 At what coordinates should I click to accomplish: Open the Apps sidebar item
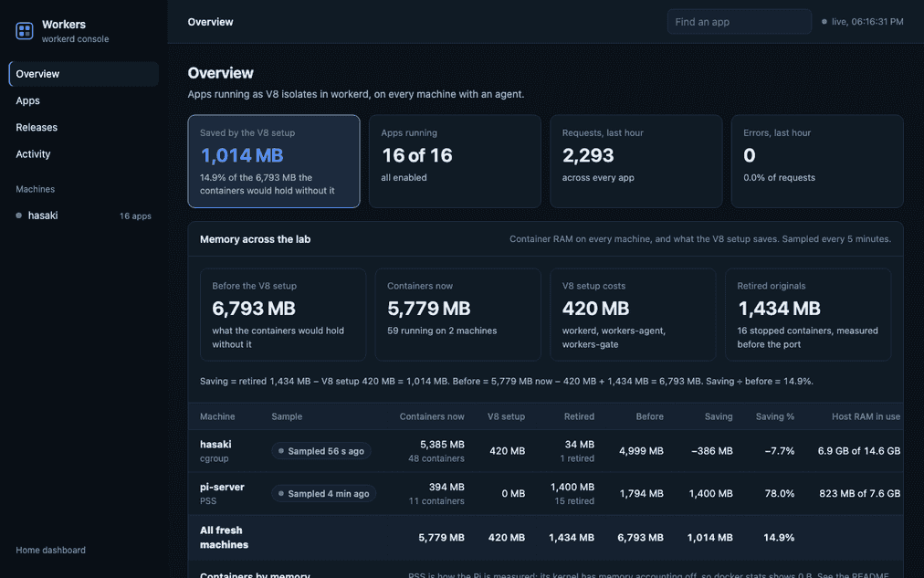pos(84,100)
